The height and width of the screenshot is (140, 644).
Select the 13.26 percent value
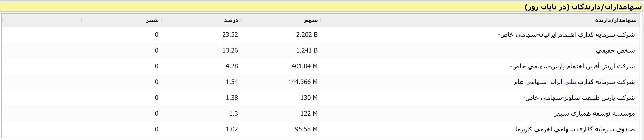(230, 51)
